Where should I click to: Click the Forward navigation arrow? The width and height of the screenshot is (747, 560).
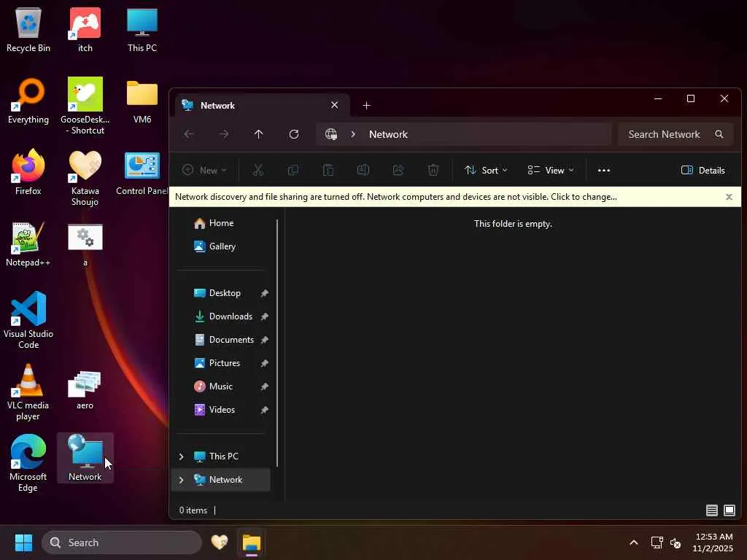pos(223,134)
